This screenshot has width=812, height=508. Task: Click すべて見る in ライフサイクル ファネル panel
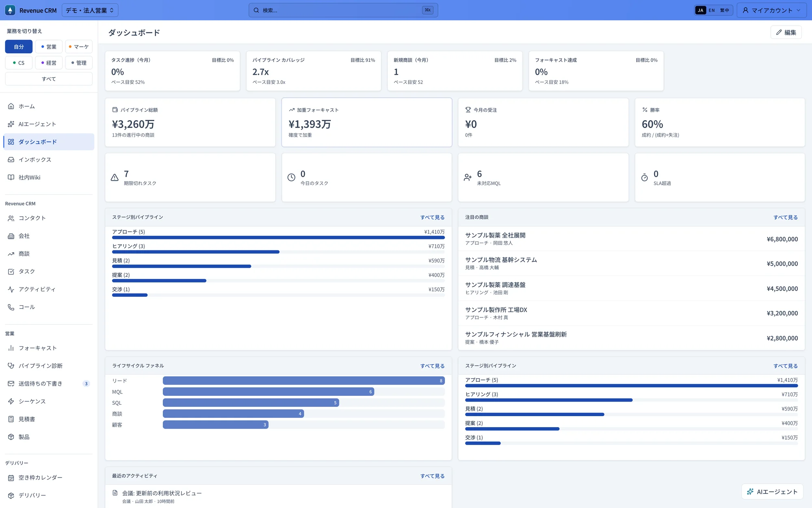click(x=432, y=366)
